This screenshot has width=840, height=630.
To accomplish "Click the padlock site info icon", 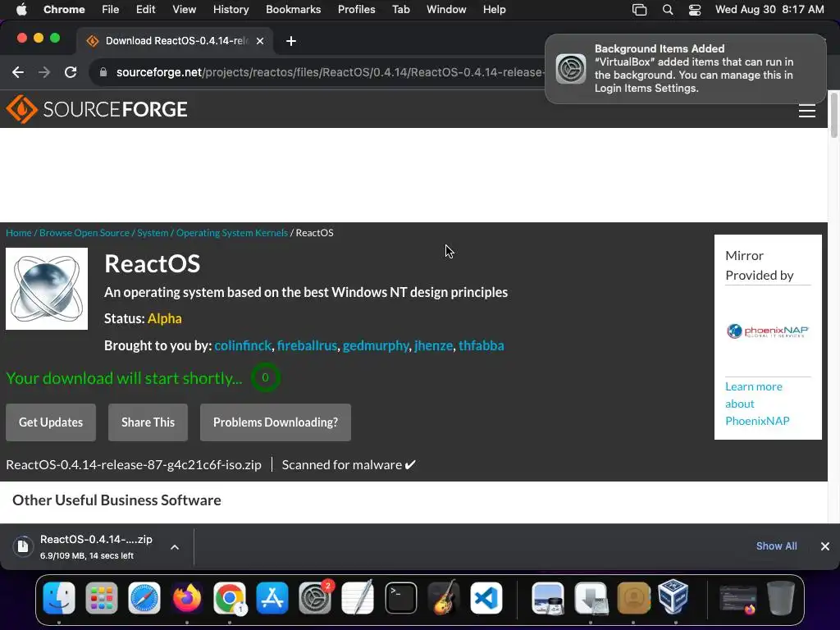I will click(103, 72).
